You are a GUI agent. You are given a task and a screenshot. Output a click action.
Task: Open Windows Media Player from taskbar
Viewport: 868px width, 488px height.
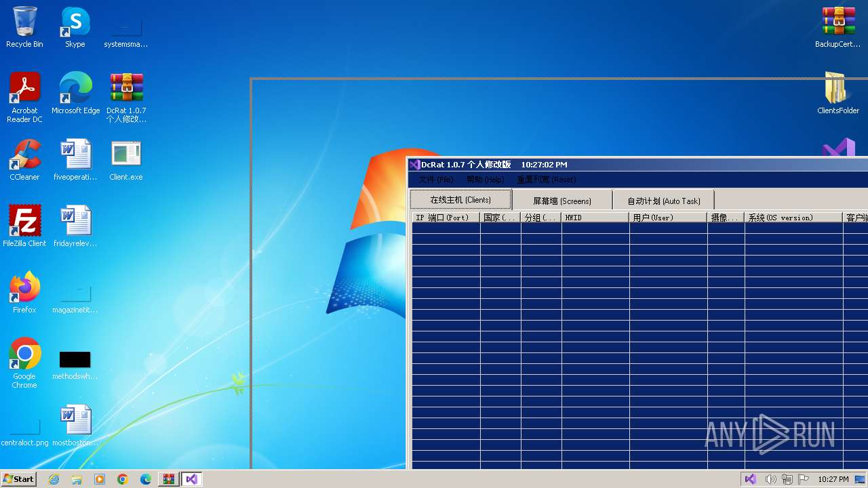(100, 479)
